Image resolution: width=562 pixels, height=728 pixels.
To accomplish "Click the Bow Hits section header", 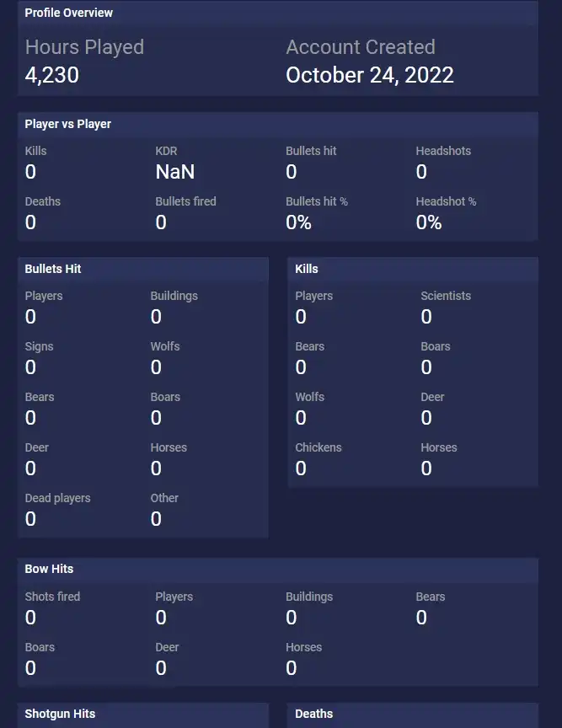I will [49, 569].
